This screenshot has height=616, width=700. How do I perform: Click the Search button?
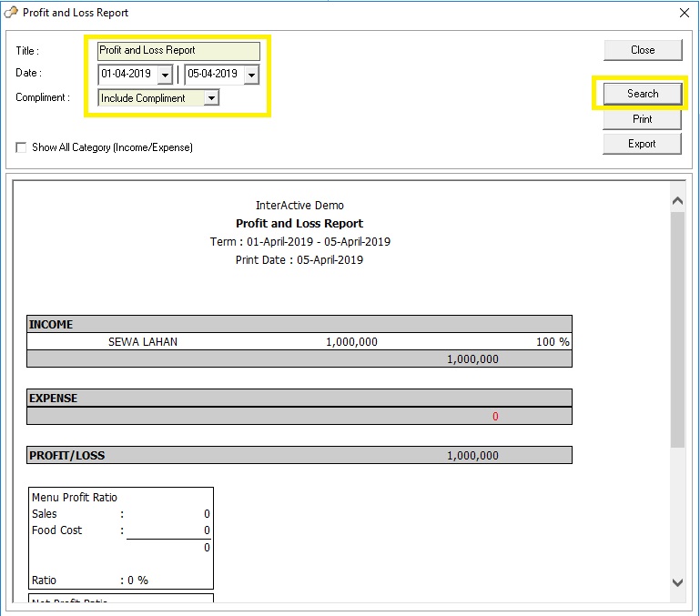tap(642, 94)
